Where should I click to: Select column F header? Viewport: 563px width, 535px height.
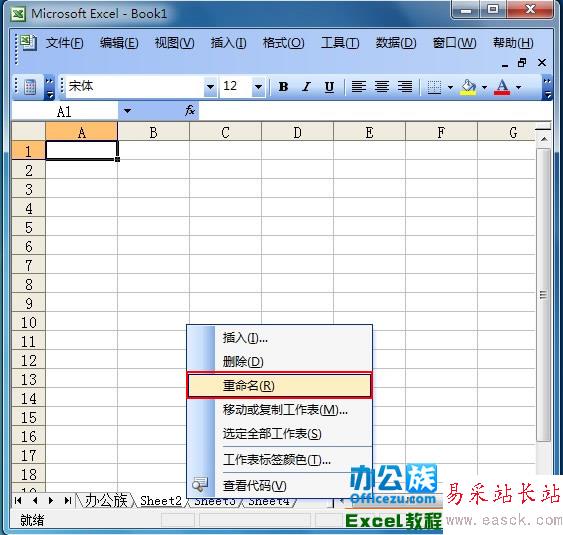click(x=441, y=132)
